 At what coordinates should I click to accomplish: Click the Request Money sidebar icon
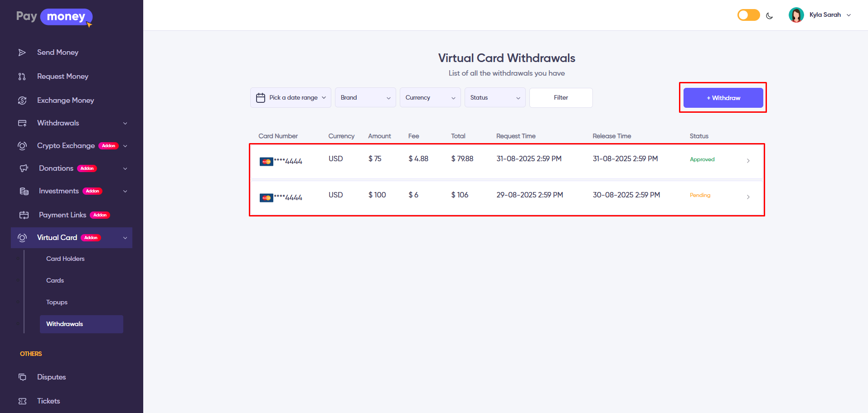[22, 77]
